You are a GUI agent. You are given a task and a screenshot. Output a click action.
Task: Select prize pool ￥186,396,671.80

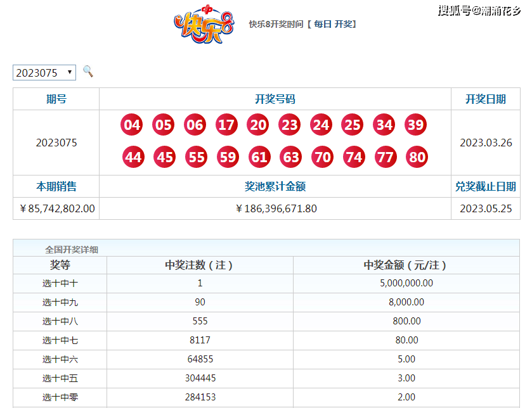tap(275, 208)
